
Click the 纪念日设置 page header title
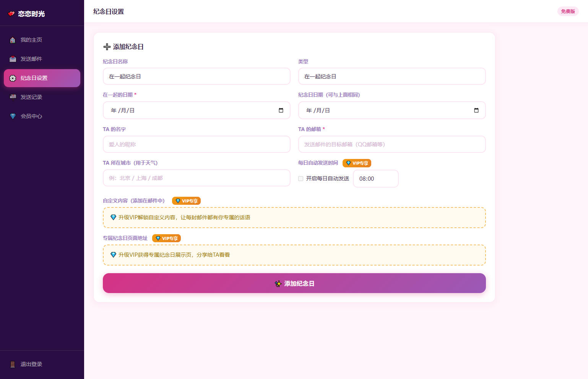109,11
